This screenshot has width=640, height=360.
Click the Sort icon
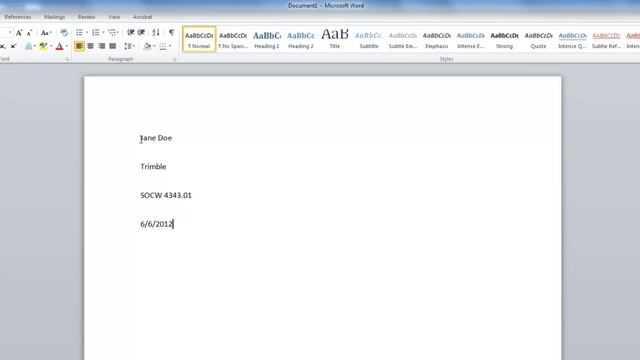[156, 32]
